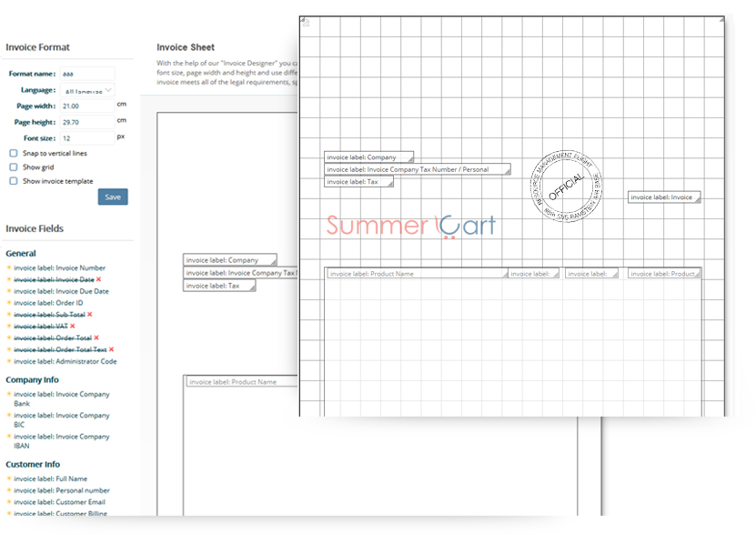The width and height of the screenshot is (756, 535).
Task: Select the Full Name customer field
Action: (x=51, y=479)
